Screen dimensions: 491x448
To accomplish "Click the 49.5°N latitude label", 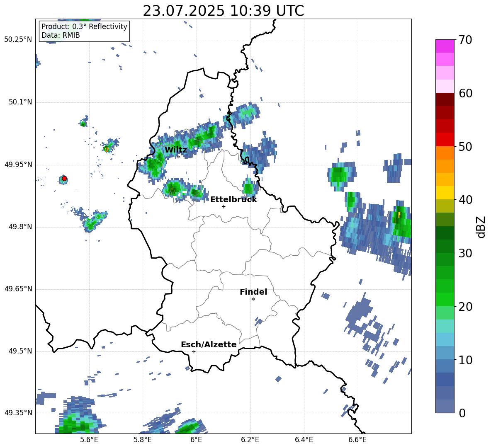I will 20,351.
